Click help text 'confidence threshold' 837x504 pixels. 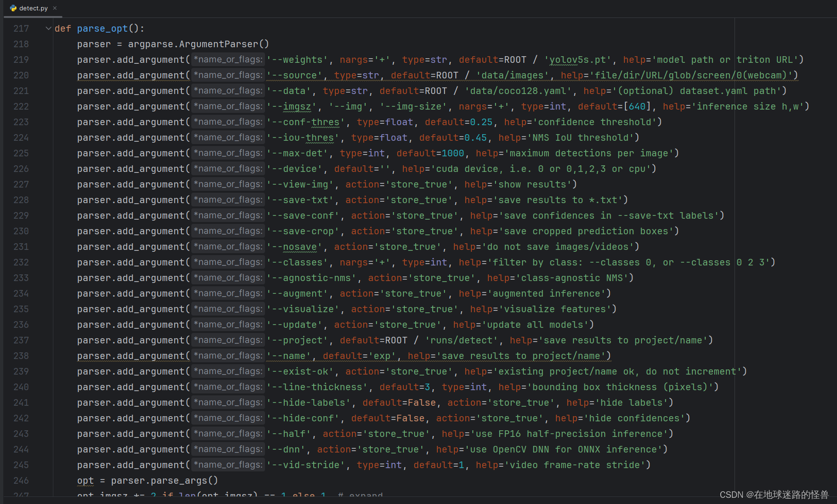(595, 122)
